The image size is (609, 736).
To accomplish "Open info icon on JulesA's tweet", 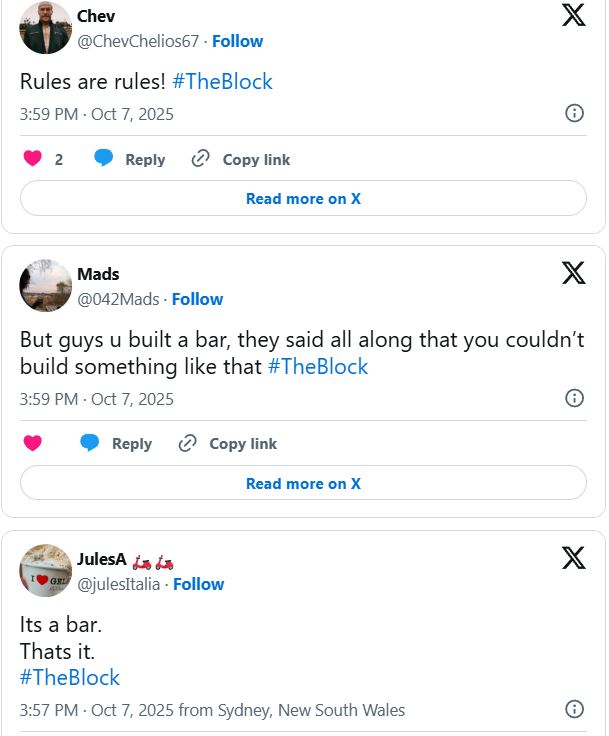I will point(575,710).
